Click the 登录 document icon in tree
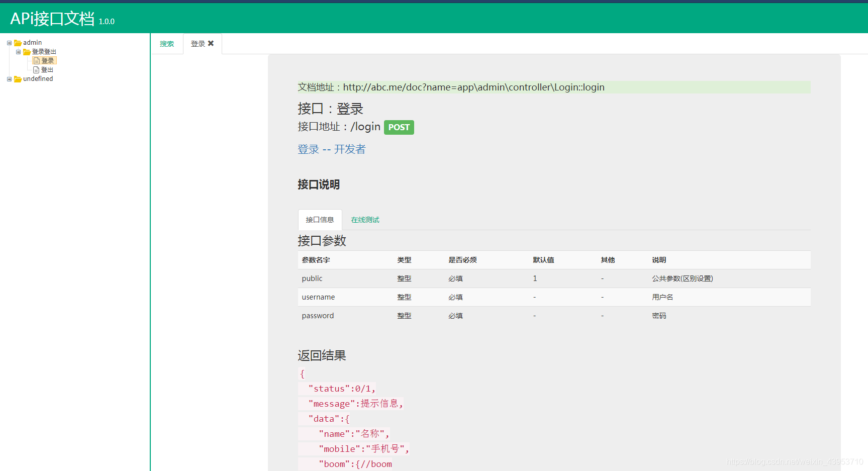This screenshot has width=868, height=471. pyautogui.click(x=36, y=61)
